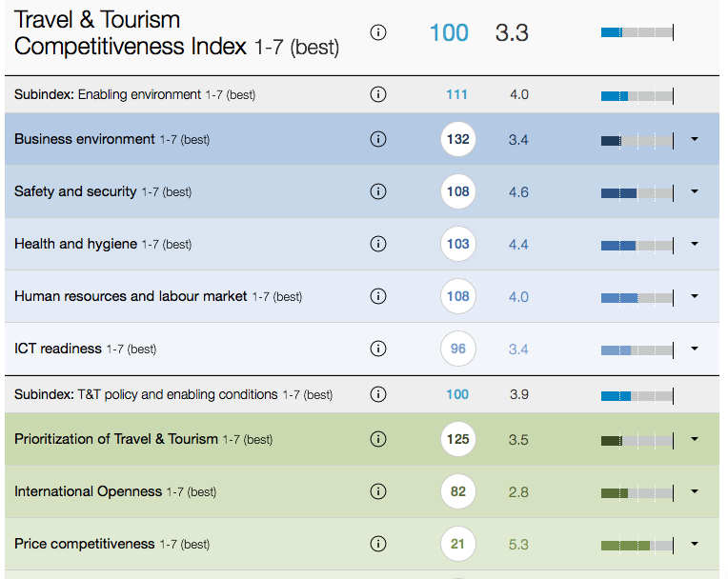Image resolution: width=728 pixels, height=579 pixels.
Task: Expand Price competitiveness row arrow
Action: coord(694,544)
